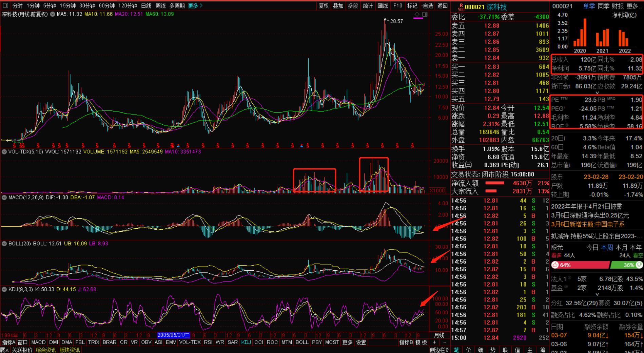
Task: Click the 模板 template button
Action: (x=421, y=342)
